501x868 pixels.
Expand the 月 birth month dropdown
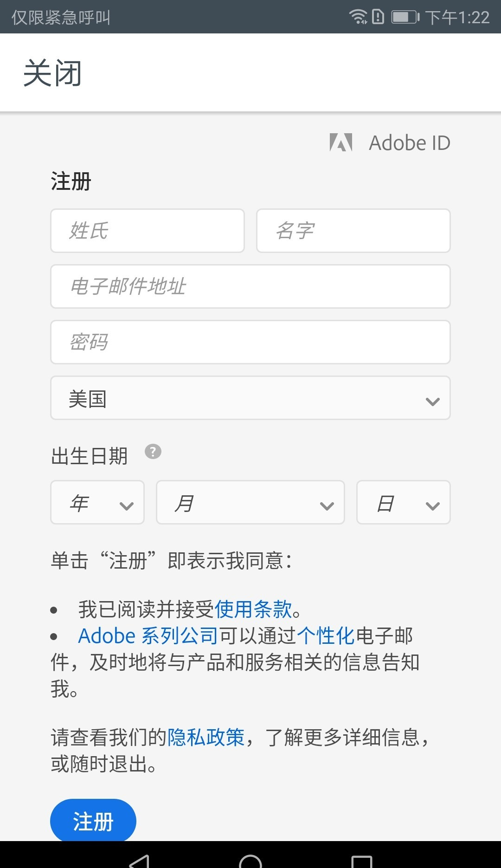pyautogui.click(x=250, y=503)
